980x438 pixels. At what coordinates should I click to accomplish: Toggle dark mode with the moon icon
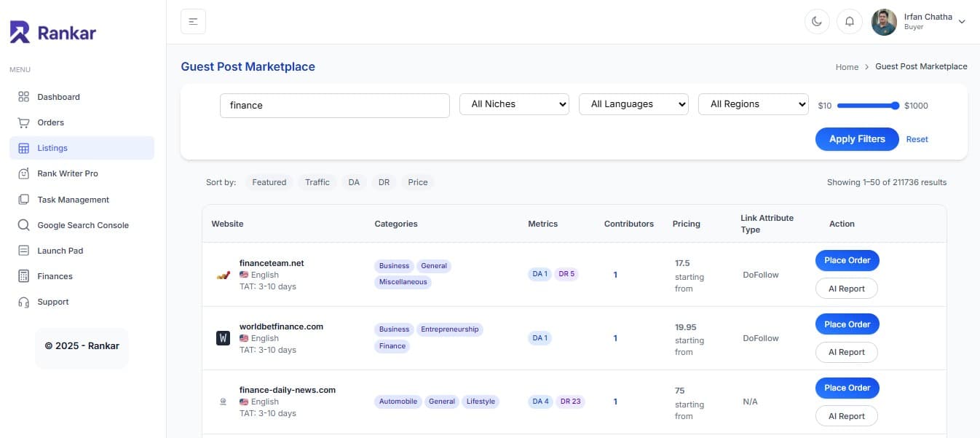[817, 21]
